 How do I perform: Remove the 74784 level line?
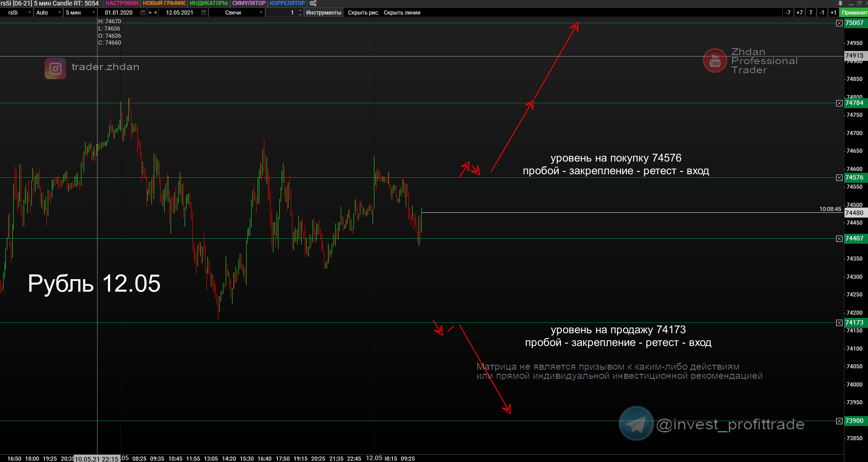839,103
